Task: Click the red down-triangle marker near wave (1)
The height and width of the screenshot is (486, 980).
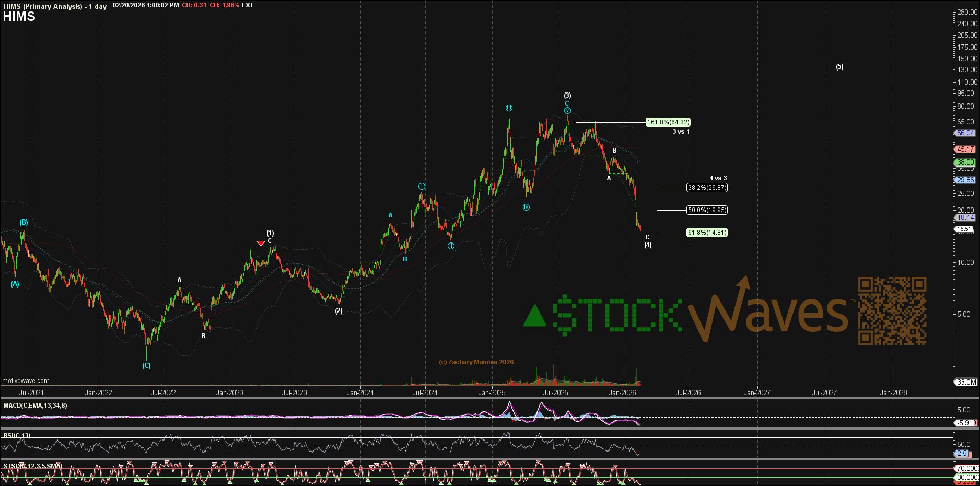Action: click(261, 243)
